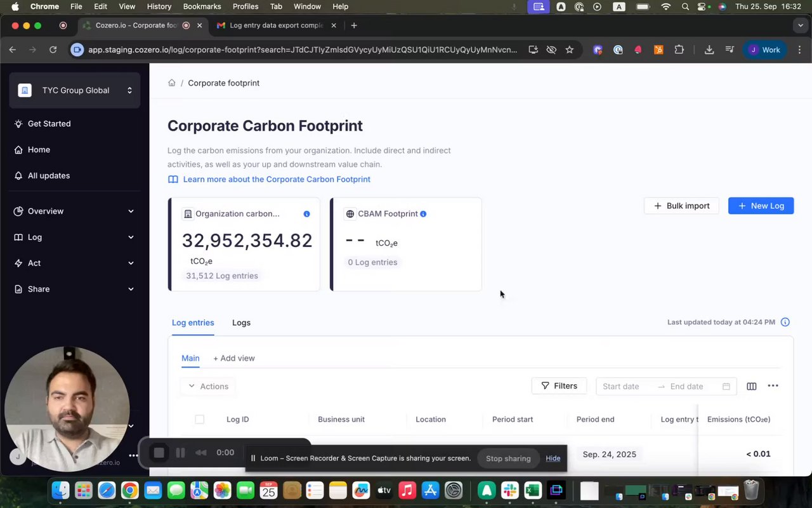Open Slack from the dock
812x508 pixels.
pyautogui.click(x=509, y=490)
